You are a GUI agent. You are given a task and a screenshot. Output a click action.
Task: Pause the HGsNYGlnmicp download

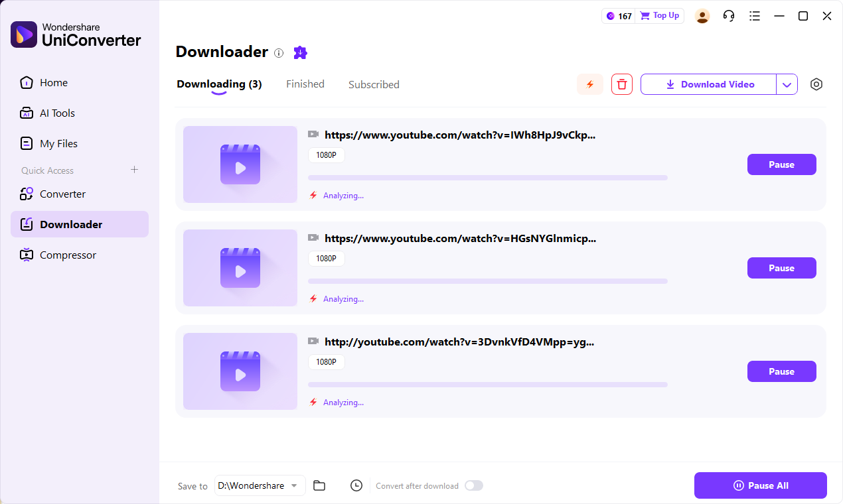pyautogui.click(x=782, y=268)
